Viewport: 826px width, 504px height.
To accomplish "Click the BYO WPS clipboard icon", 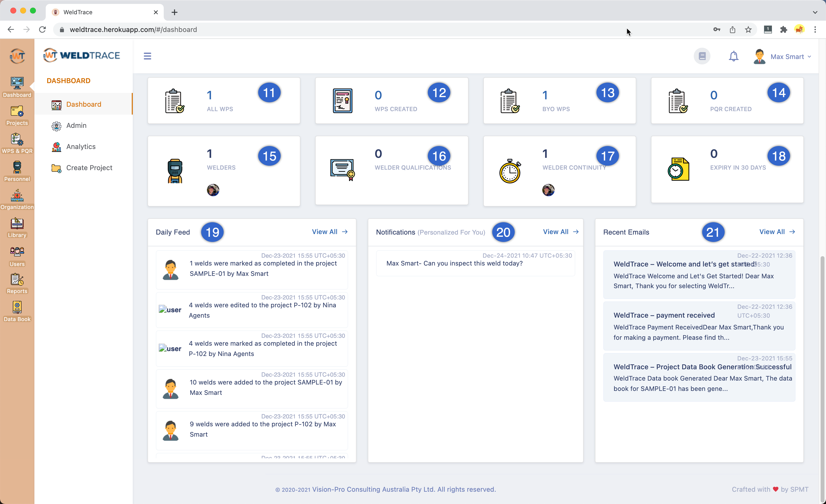I will (x=510, y=101).
